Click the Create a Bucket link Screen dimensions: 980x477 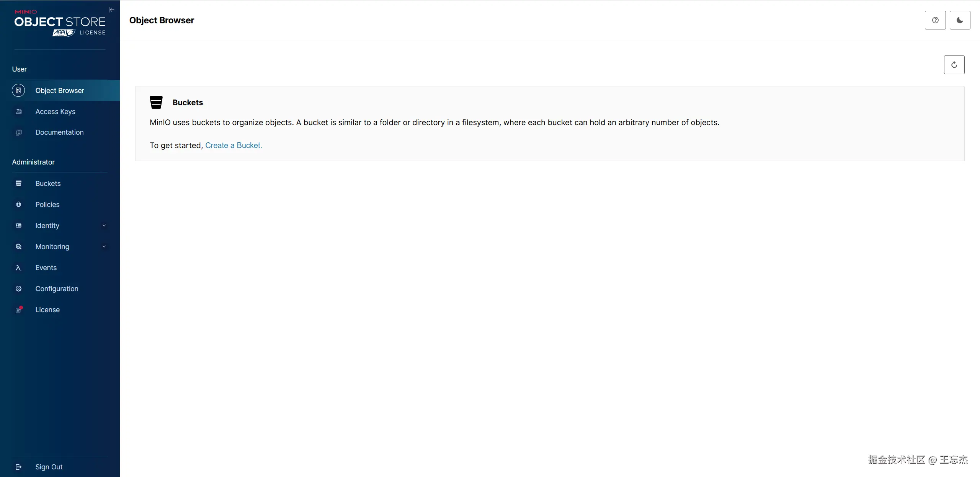(234, 145)
